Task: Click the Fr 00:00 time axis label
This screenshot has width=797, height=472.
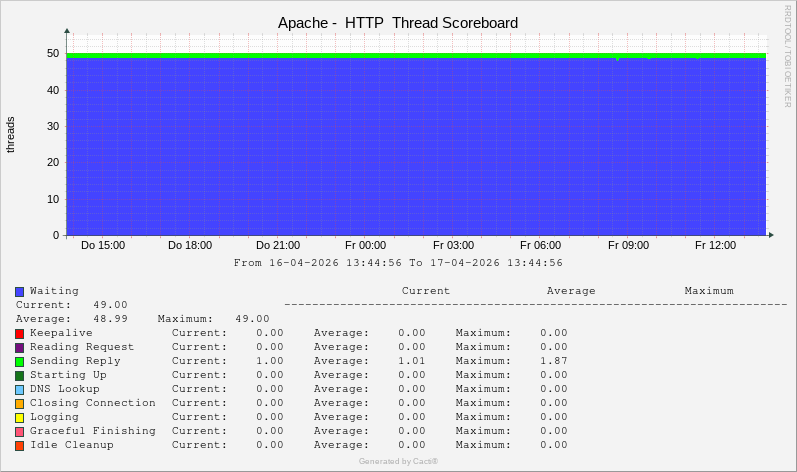Action: tap(365, 245)
